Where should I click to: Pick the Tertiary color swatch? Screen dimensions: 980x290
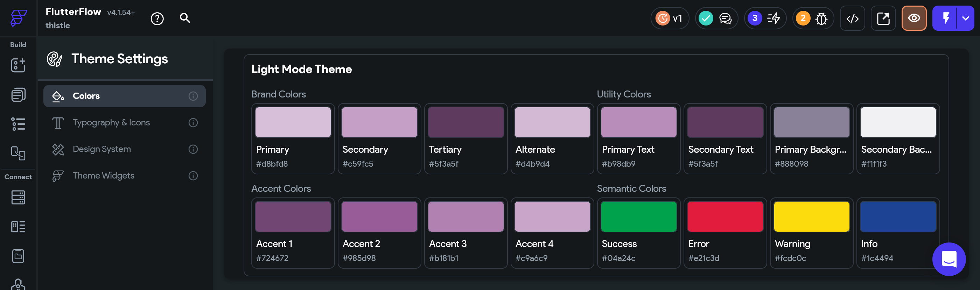(465, 122)
